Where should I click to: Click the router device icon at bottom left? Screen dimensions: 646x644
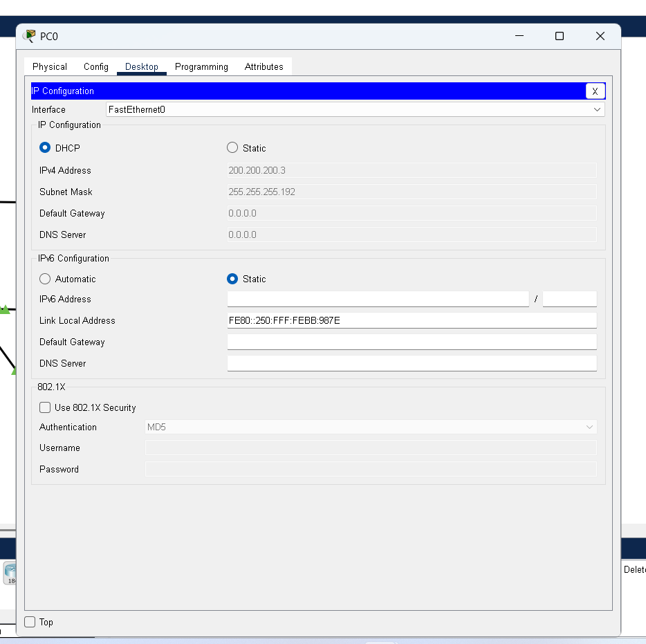click(x=10, y=573)
